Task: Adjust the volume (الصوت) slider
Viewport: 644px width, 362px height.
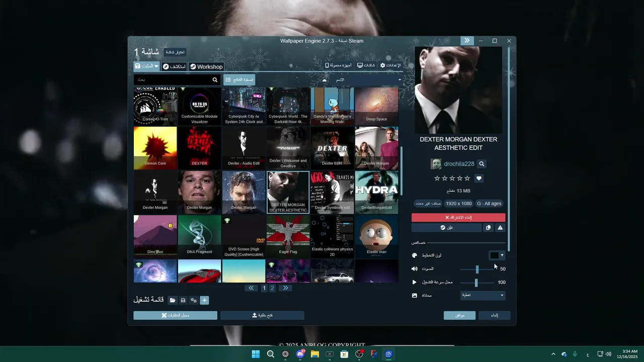Action: 478,269
